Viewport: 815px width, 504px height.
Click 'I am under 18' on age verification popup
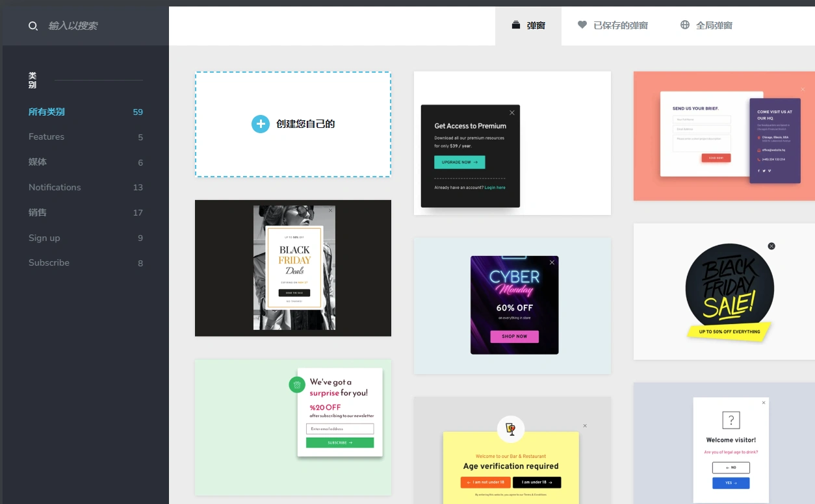coord(537,483)
